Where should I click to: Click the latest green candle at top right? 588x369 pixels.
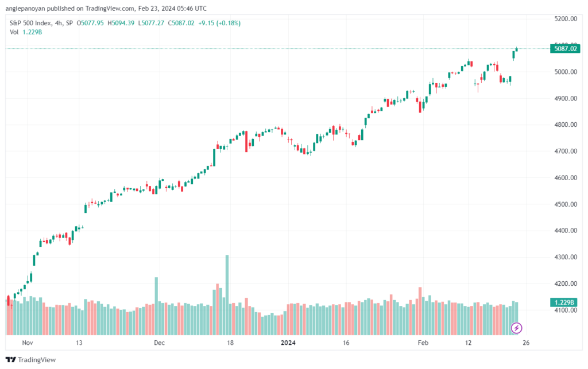pos(517,49)
